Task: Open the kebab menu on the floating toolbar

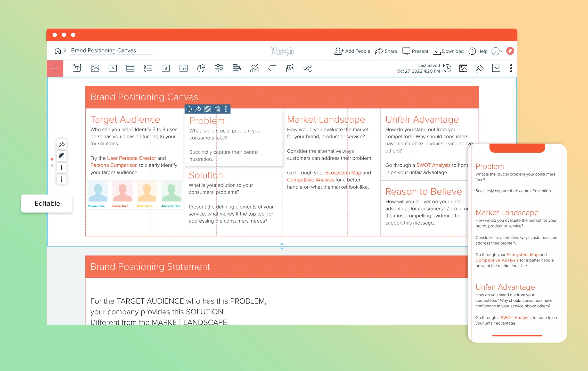Action: 226,109
